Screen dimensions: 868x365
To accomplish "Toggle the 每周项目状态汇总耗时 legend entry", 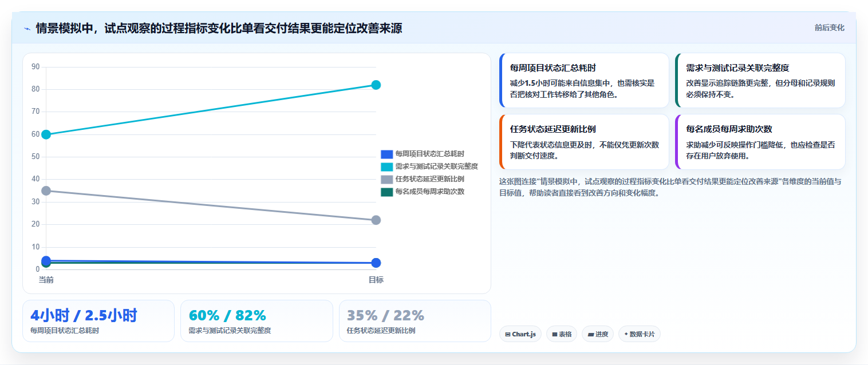I will point(423,154).
